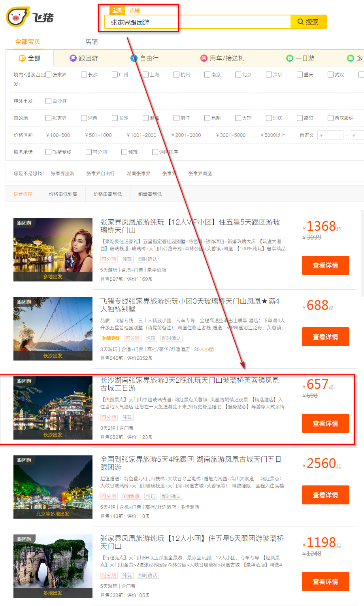Check 长沙 in the 目的地 destination row

pos(115,118)
